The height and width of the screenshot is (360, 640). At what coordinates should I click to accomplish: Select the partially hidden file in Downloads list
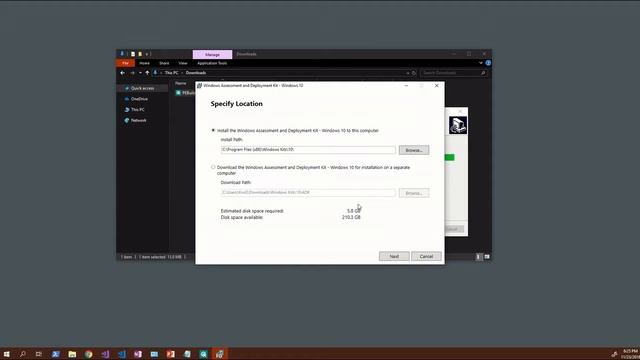pyautogui.click(x=185, y=93)
